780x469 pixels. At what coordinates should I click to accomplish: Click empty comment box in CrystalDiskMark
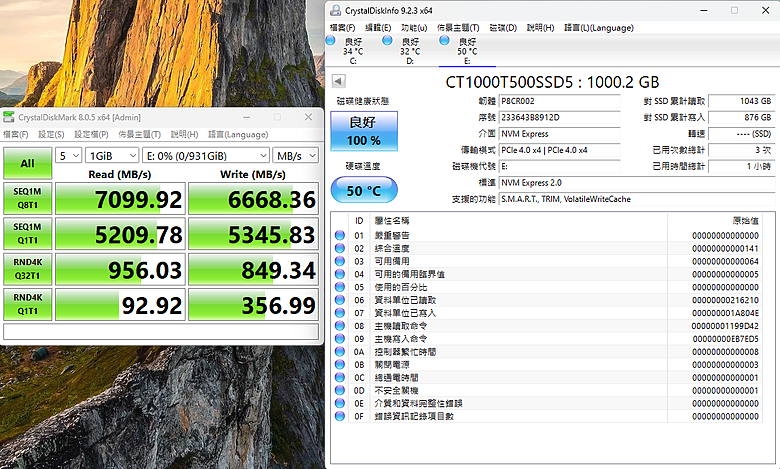click(161, 331)
